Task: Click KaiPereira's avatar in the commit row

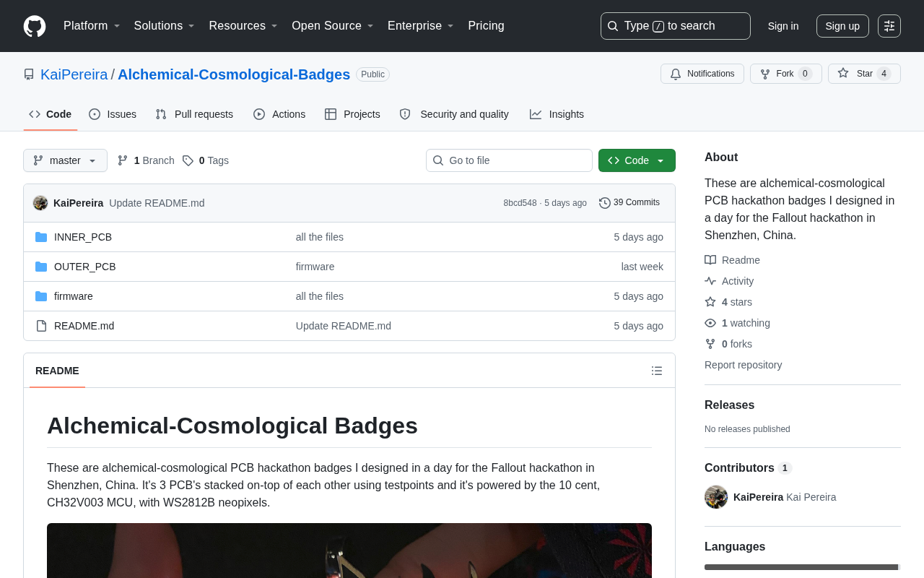Action: pyautogui.click(x=40, y=203)
